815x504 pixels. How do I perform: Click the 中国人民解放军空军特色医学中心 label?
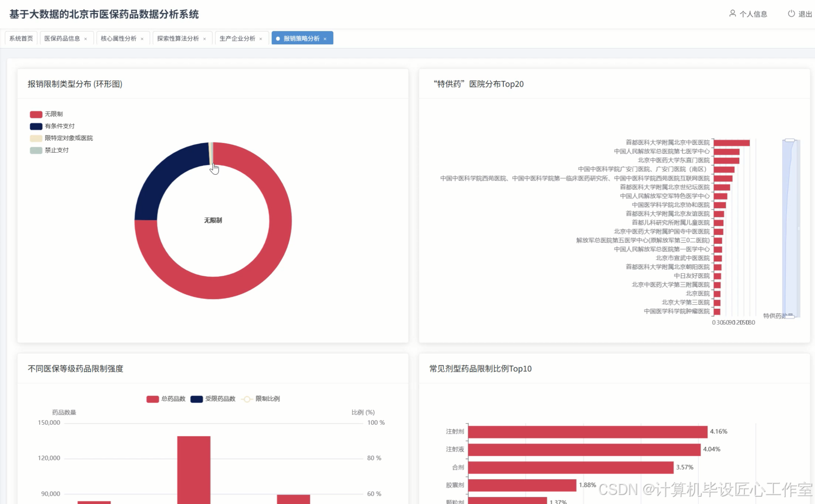pyautogui.click(x=664, y=196)
